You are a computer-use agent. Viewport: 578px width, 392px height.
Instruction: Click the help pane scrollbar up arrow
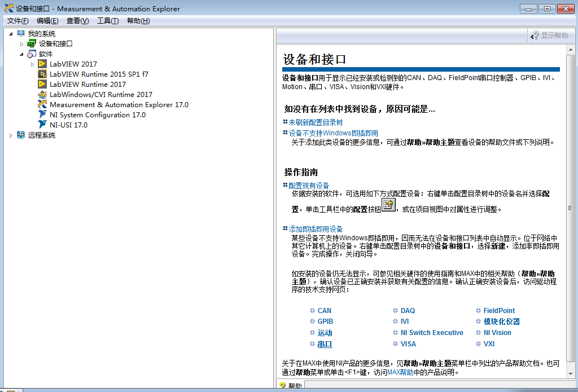click(x=570, y=50)
